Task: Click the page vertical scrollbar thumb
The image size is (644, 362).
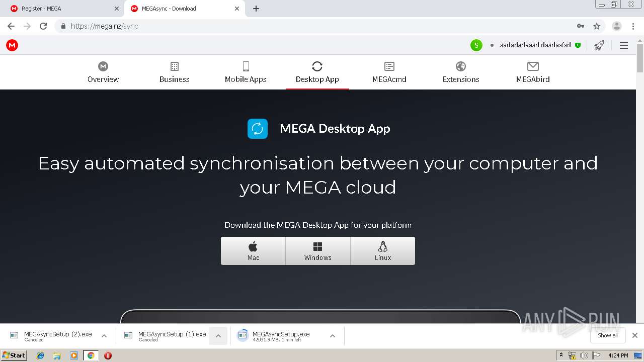Action: (x=640, y=58)
